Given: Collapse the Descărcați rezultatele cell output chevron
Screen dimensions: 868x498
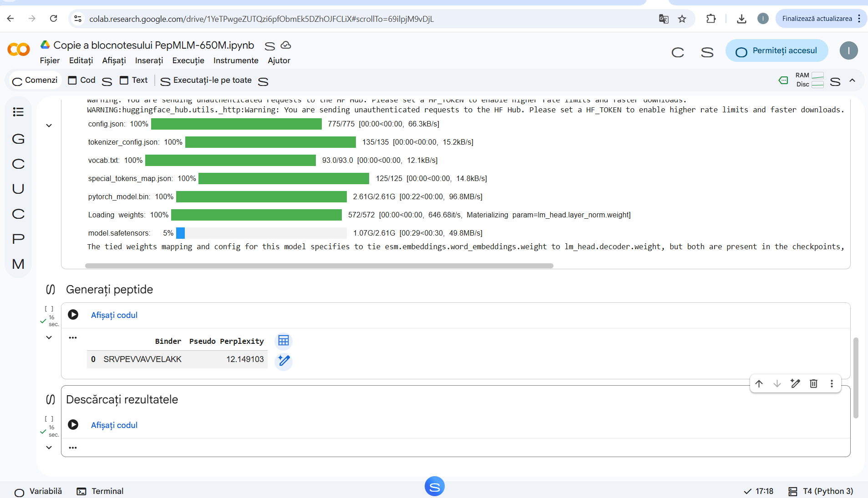Looking at the screenshot, I should tap(49, 448).
